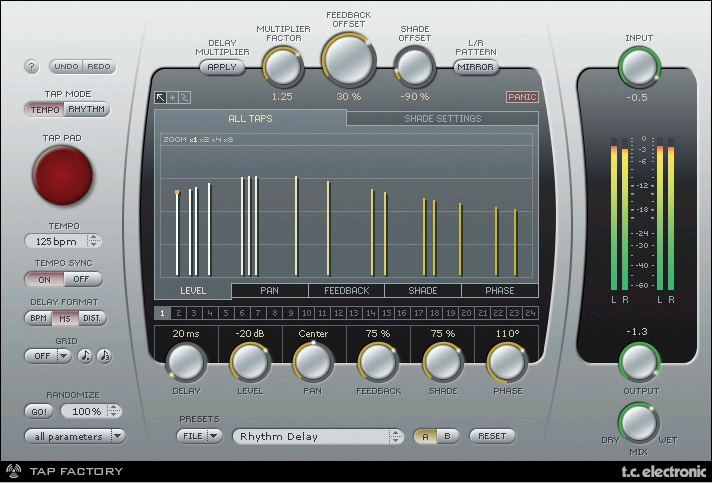
Task: Select the plus add-tap tool
Action: pyautogui.click(x=173, y=97)
